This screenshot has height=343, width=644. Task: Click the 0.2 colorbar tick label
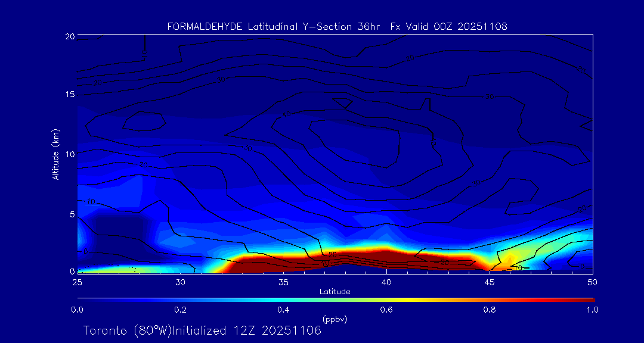[180, 310]
